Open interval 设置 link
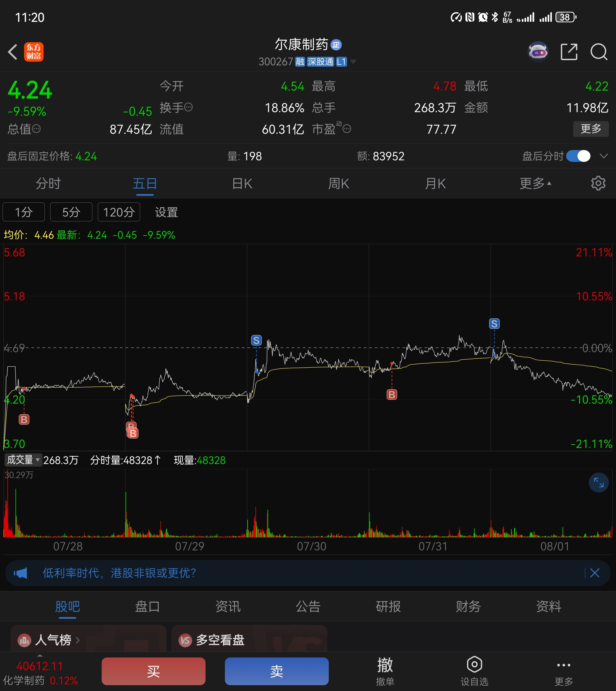 coord(166,212)
